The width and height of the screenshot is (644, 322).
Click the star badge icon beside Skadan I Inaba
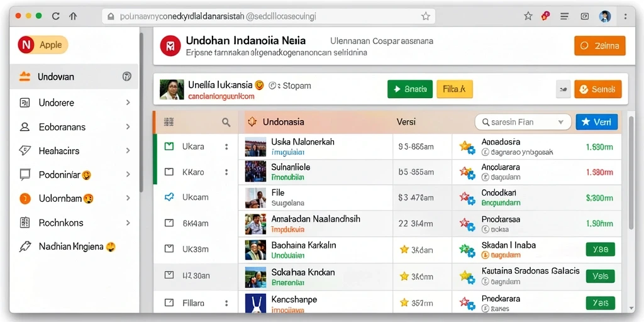(467, 250)
